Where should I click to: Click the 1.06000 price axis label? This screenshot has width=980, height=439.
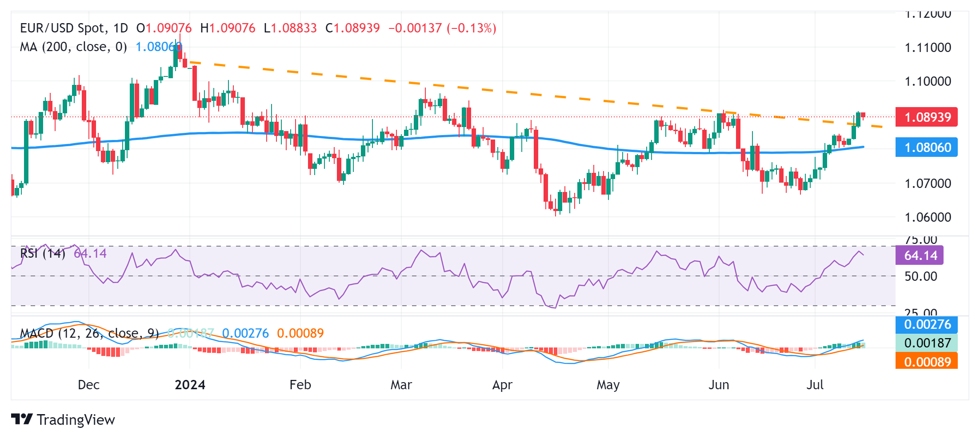[x=928, y=217]
